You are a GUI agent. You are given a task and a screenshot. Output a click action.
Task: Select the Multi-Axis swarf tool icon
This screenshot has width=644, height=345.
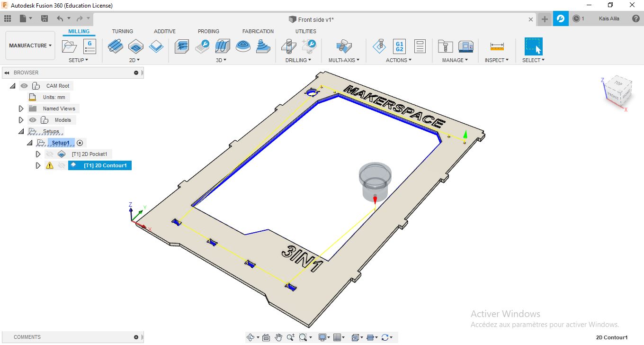[344, 46]
